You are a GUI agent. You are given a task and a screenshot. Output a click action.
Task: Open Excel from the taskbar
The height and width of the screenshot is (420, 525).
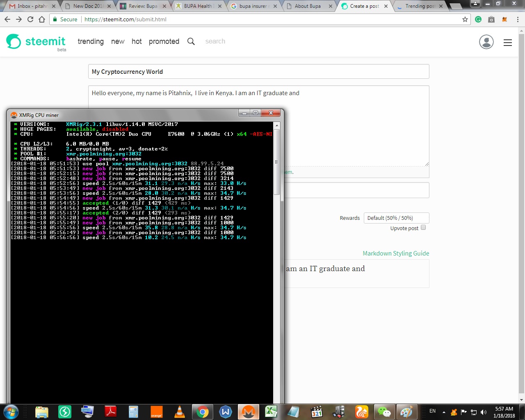click(271, 412)
